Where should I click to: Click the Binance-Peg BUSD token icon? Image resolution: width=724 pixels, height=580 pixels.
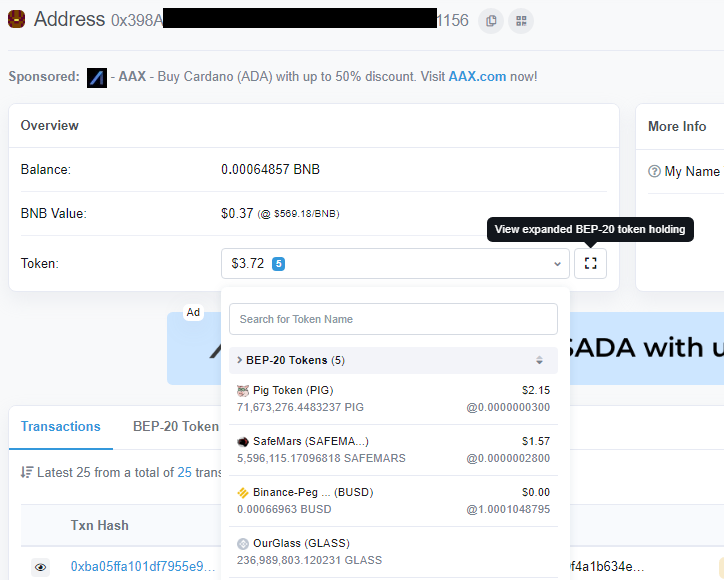coord(243,493)
